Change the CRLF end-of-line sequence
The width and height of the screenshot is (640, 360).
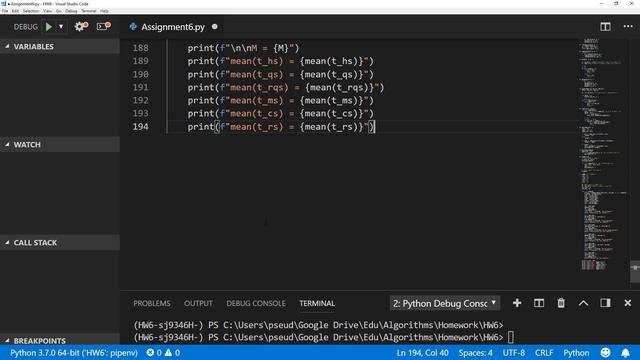click(x=544, y=353)
